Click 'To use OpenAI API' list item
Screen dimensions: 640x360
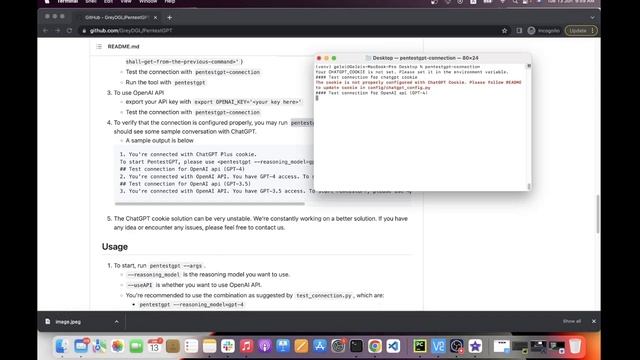pos(138,93)
